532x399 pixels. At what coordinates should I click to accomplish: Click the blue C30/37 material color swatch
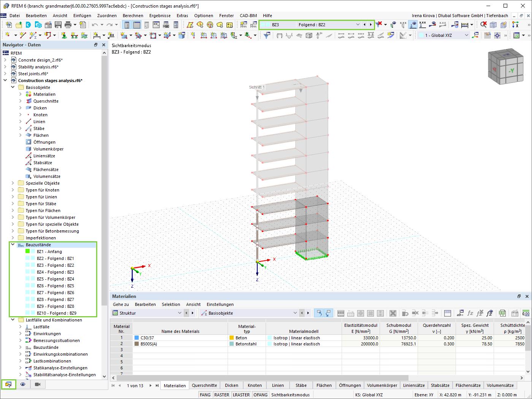136,337
